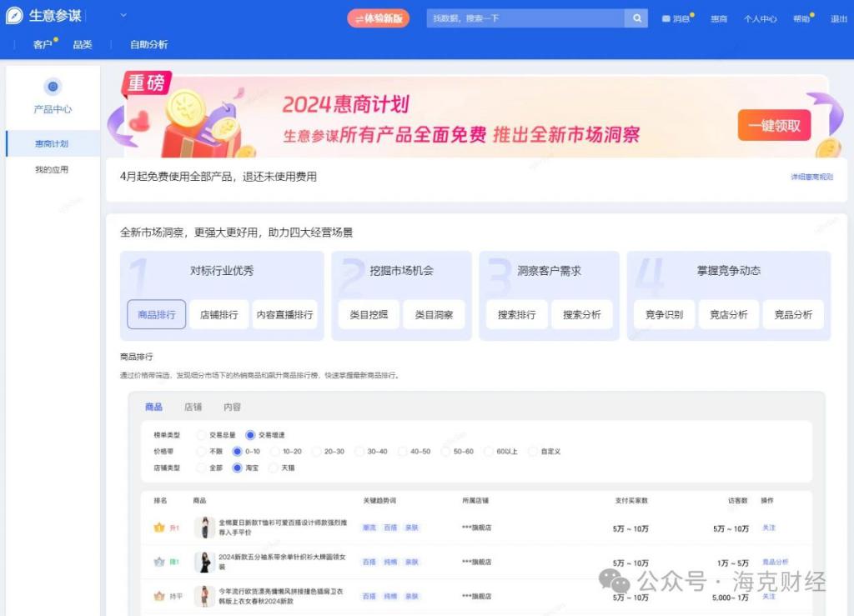
Task: Select 我的应用 in the left sidebar
Action: click(x=52, y=169)
